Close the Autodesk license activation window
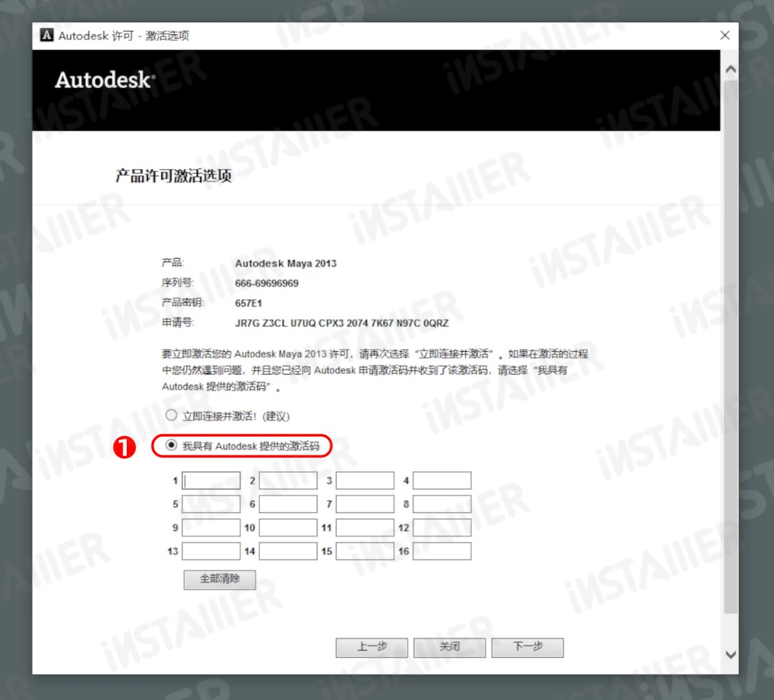774x700 pixels. pos(725,36)
